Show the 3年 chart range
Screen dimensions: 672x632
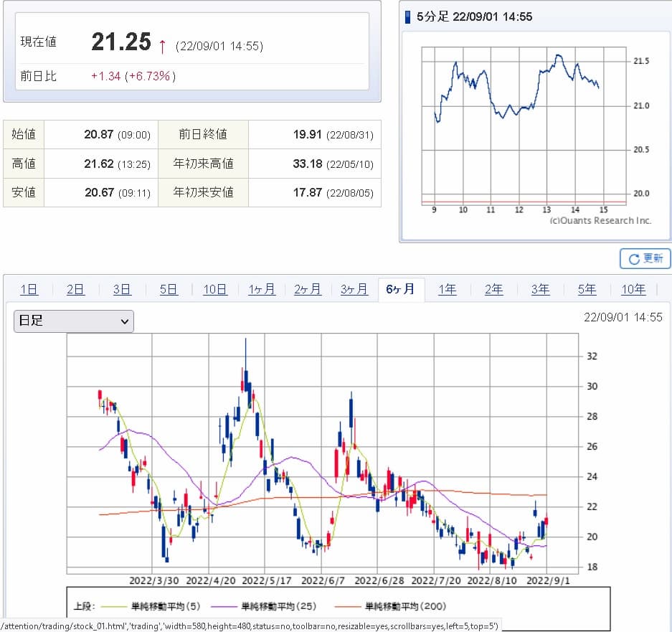click(541, 290)
